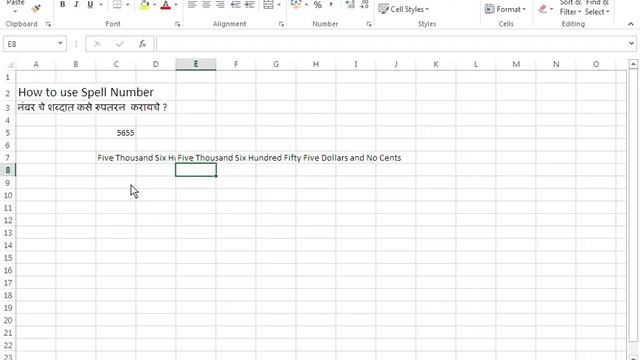Image resolution: width=640 pixels, height=360 pixels.
Task: Open the underline style dropdown arrow
Action: pos(101,4)
